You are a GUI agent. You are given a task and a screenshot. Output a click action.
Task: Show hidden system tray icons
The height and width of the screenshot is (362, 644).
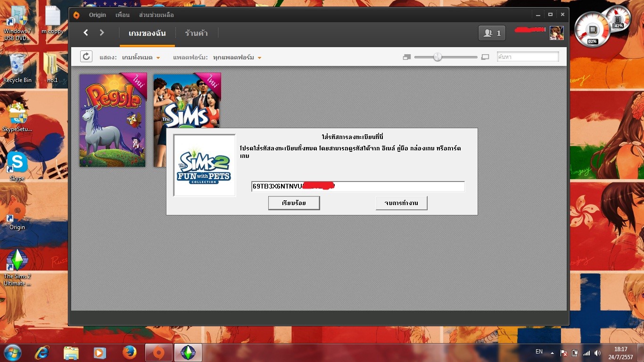point(552,353)
